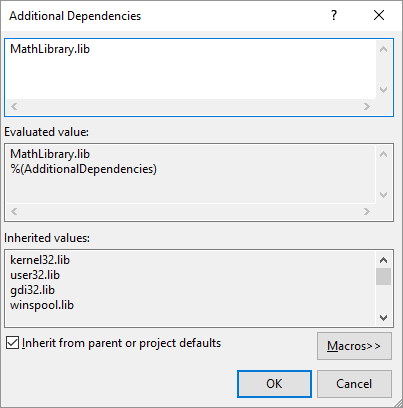Click right arrow of Evaluated value horizontal scrollbar
This screenshot has height=408, width=403.
pyautogui.click(x=367, y=212)
